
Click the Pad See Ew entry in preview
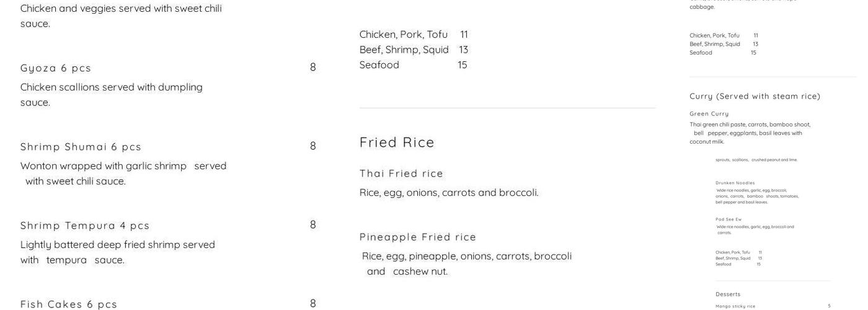click(x=728, y=219)
